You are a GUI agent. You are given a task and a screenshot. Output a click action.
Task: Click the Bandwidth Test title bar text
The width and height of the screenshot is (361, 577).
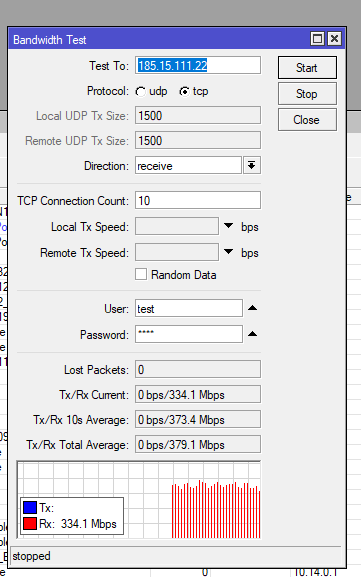coord(50,39)
